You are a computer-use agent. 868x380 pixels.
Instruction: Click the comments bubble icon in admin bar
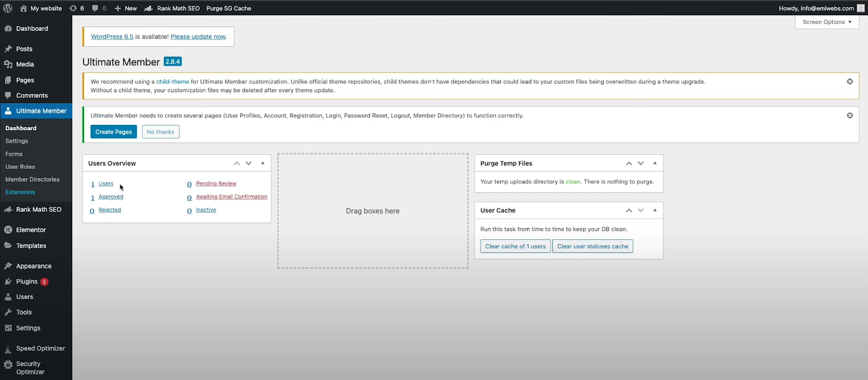pyautogui.click(x=99, y=8)
